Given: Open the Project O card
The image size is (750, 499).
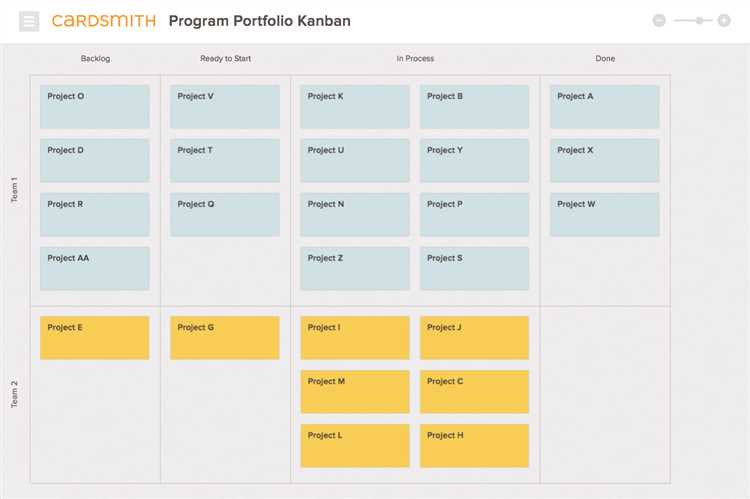Looking at the screenshot, I should pyautogui.click(x=95, y=107).
